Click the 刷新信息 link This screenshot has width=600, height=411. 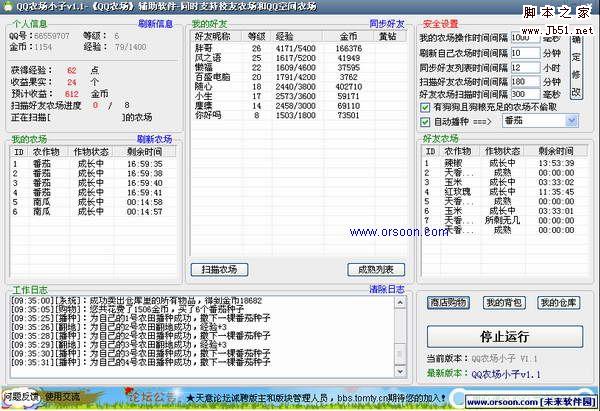pos(155,24)
